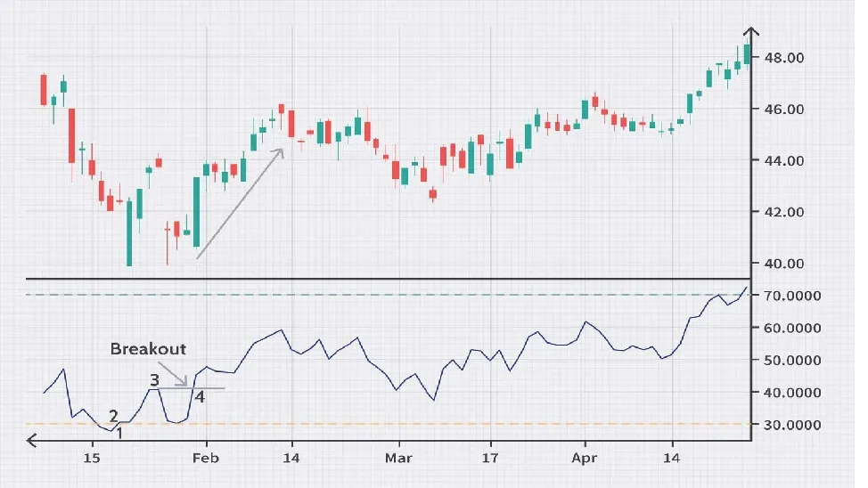Click the Breakout annotation text
868x488 pixels.
pos(148,349)
